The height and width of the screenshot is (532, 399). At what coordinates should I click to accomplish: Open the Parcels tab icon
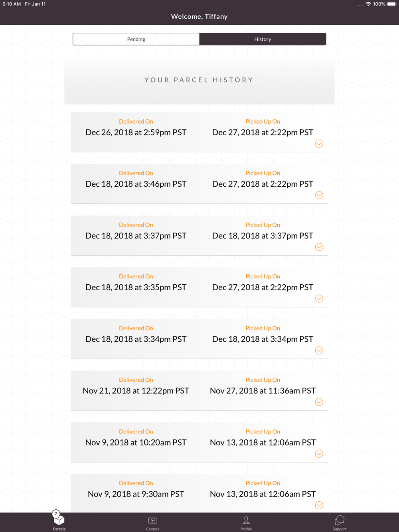(x=59, y=520)
